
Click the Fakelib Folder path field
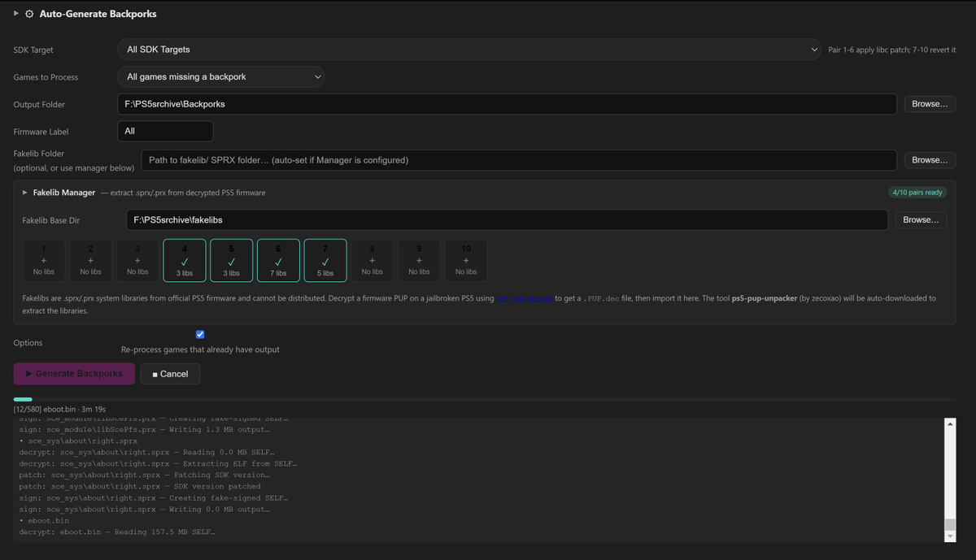519,160
